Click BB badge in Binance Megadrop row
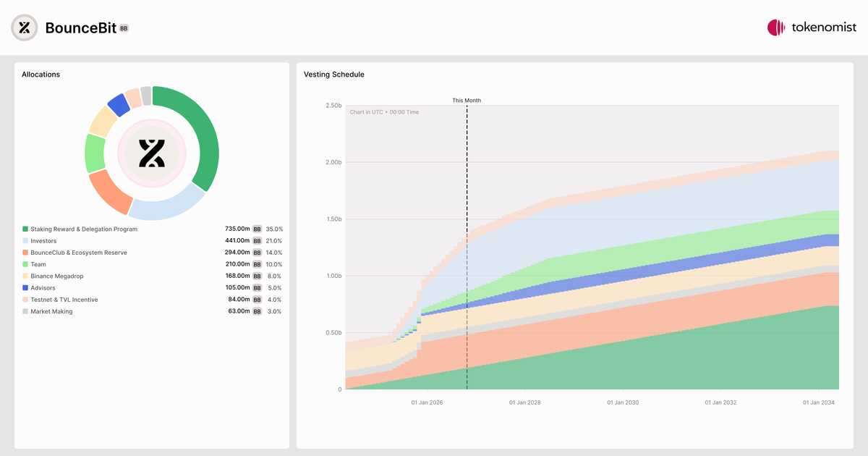868x456 pixels. (x=257, y=276)
